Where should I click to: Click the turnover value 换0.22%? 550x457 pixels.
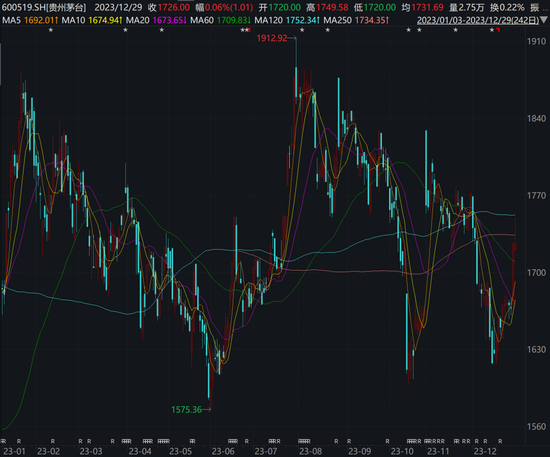[507, 7]
